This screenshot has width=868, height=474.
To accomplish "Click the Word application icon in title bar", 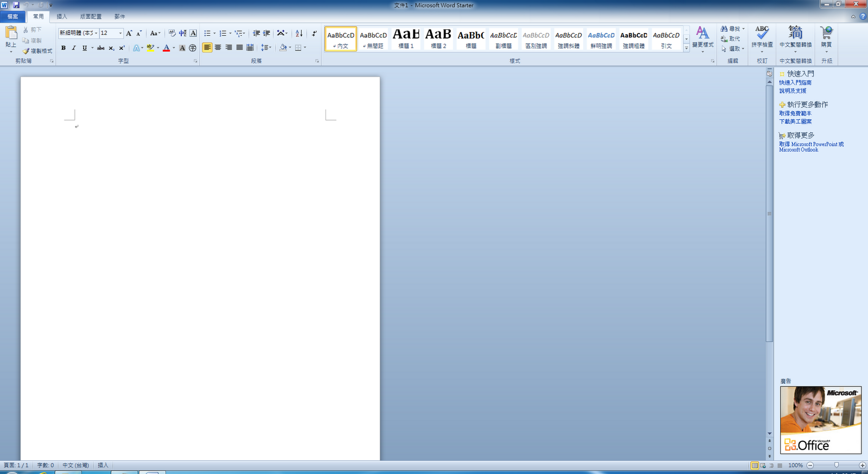I will pyautogui.click(x=4, y=5).
